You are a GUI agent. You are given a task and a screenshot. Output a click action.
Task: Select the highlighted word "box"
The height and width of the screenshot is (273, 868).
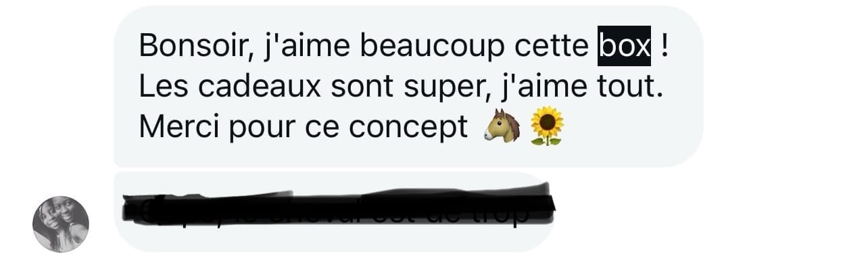(x=624, y=46)
